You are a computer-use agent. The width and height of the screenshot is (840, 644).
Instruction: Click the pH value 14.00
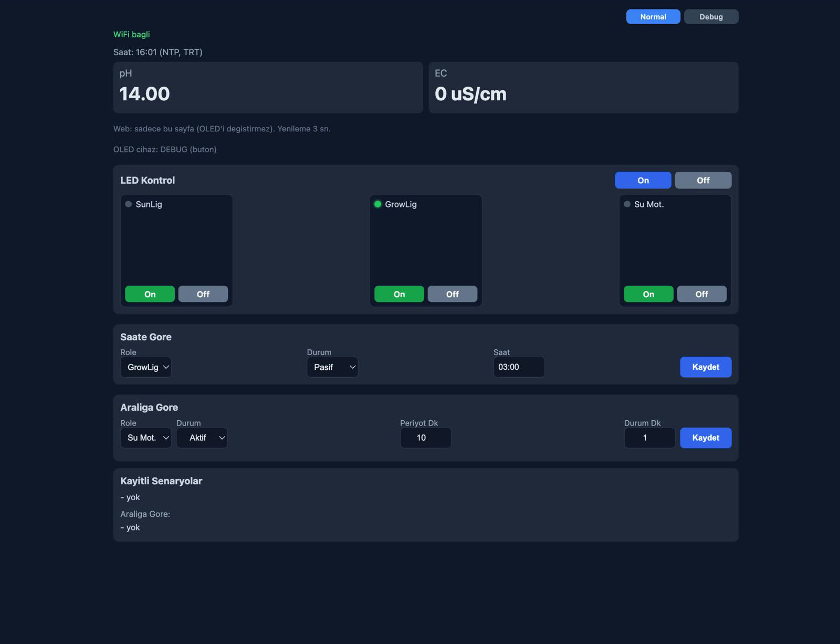[x=144, y=94]
